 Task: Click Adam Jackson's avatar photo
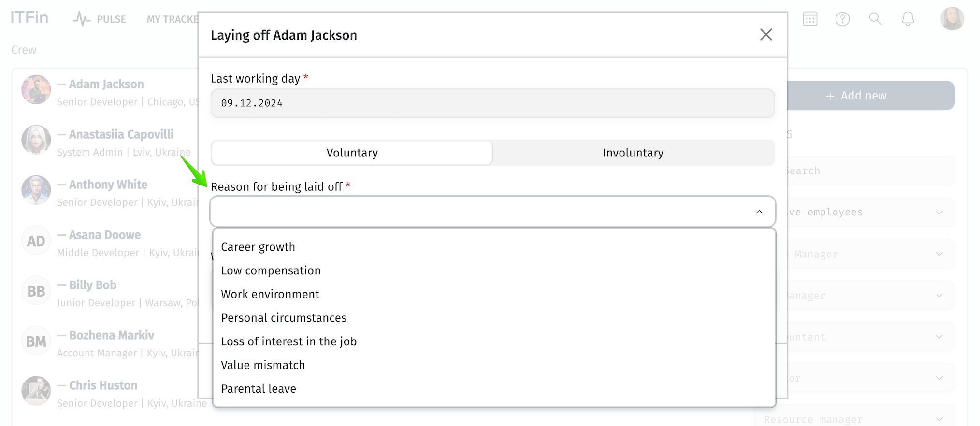point(36,89)
